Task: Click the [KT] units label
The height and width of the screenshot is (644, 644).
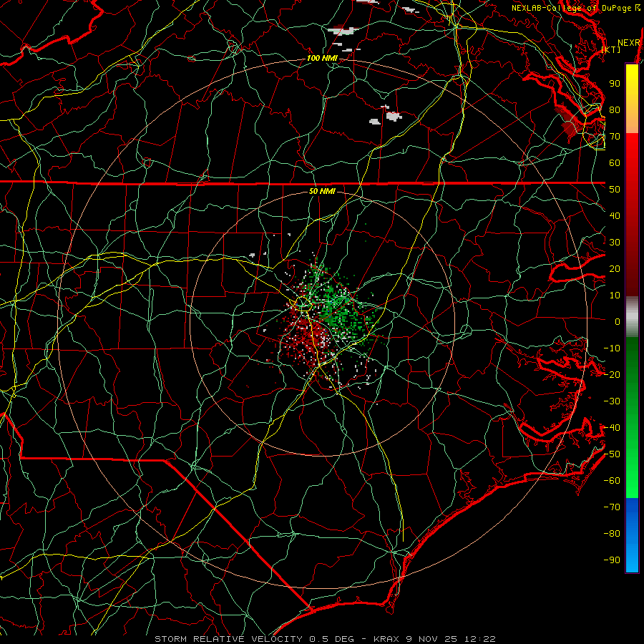Action: 611,49
